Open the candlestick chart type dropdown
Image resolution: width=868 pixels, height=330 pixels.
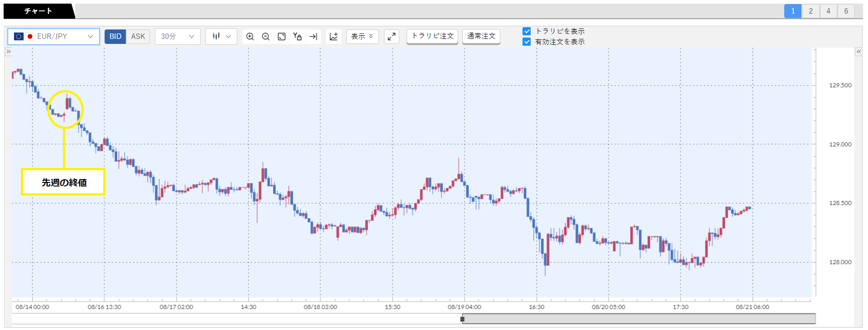221,37
